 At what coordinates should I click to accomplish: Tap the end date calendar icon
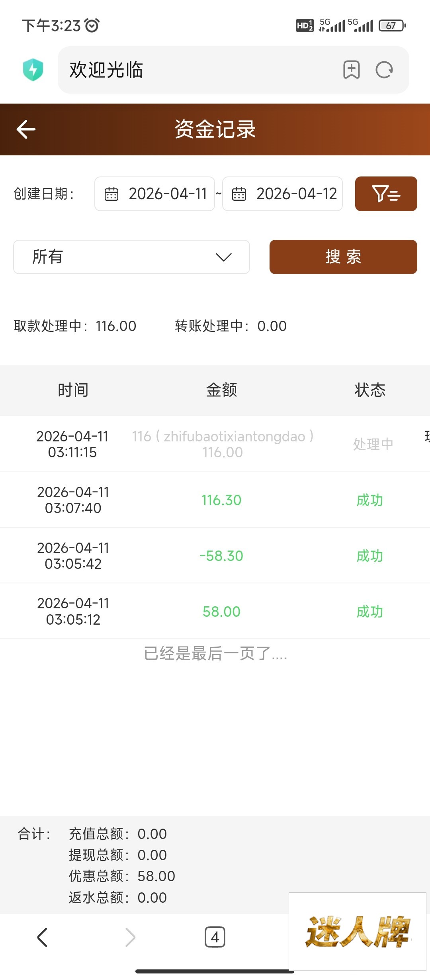239,194
